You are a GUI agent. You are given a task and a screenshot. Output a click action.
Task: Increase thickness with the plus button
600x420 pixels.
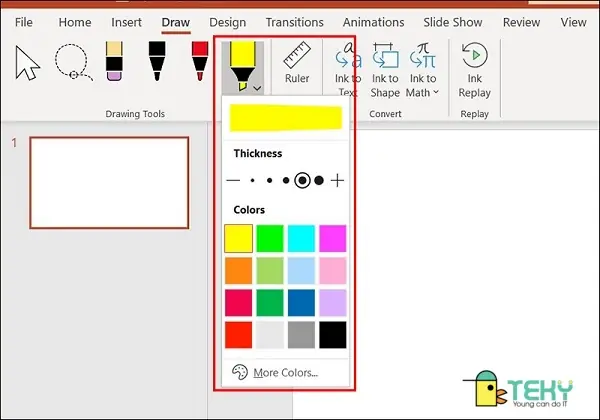click(x=337, y=180)
